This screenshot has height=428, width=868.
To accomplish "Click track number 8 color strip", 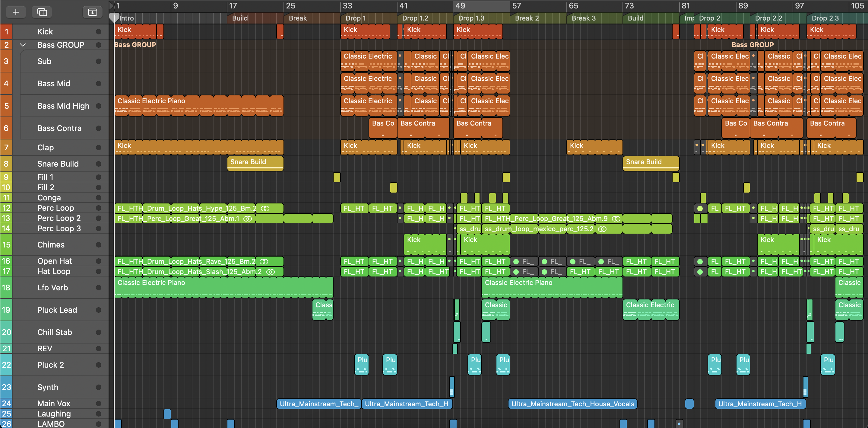I will (6, 164).
